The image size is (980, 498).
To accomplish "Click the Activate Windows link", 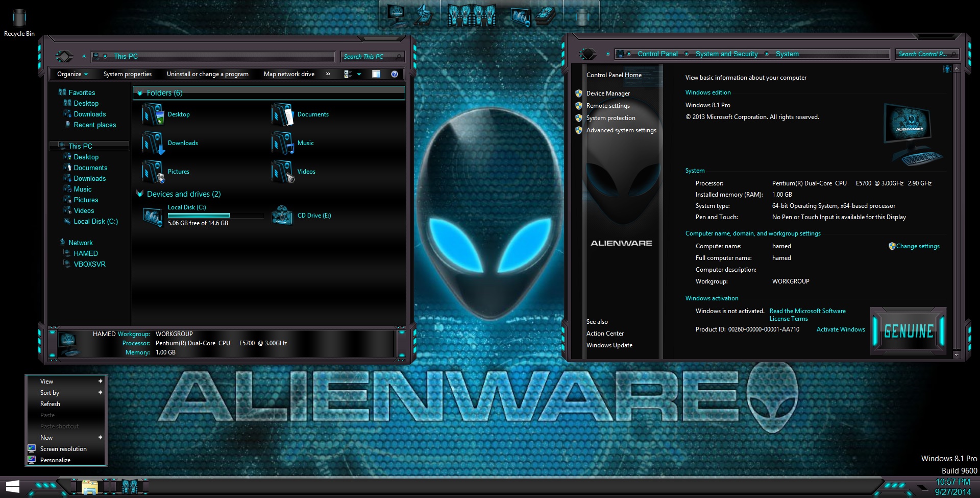I will (840, 329).
